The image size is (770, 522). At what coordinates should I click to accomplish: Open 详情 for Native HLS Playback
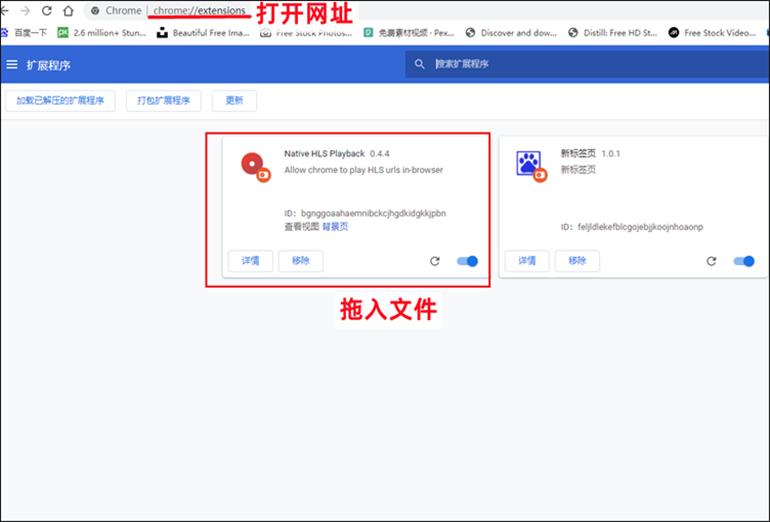point(250,261)
